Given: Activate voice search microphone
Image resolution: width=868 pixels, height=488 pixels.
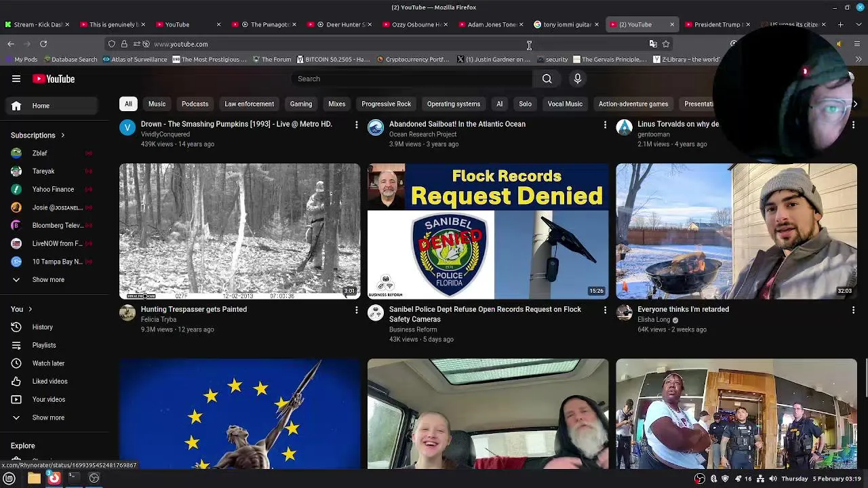Looking at the screenshot, I should [x=578, y=79].
